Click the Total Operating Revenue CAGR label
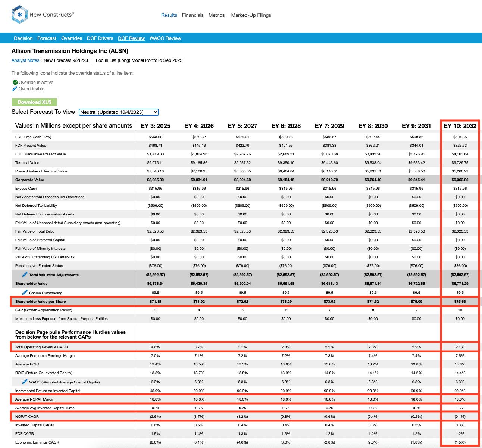The image size is (482, 448). point(41,347)
